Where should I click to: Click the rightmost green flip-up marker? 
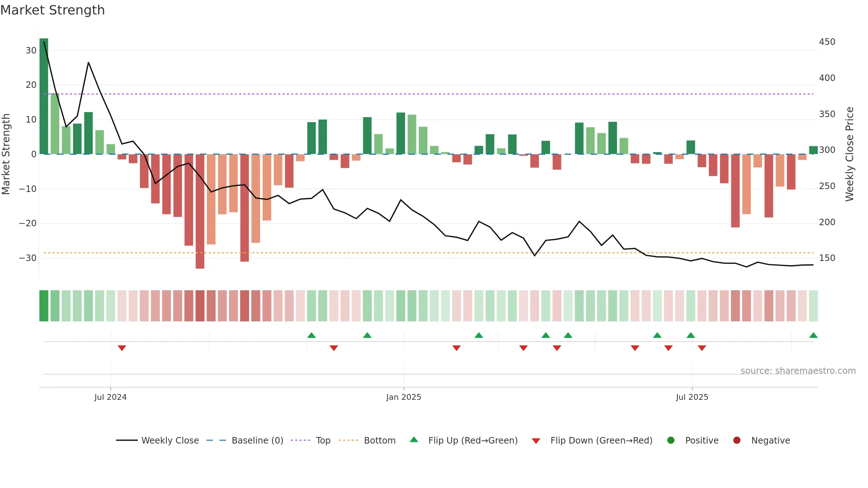813,335
